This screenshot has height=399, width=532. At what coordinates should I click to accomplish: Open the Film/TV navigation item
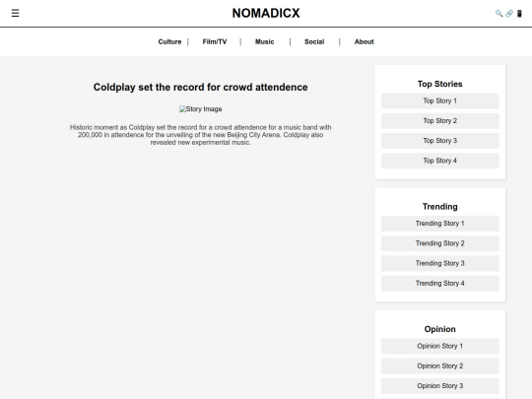pos(215,41)
